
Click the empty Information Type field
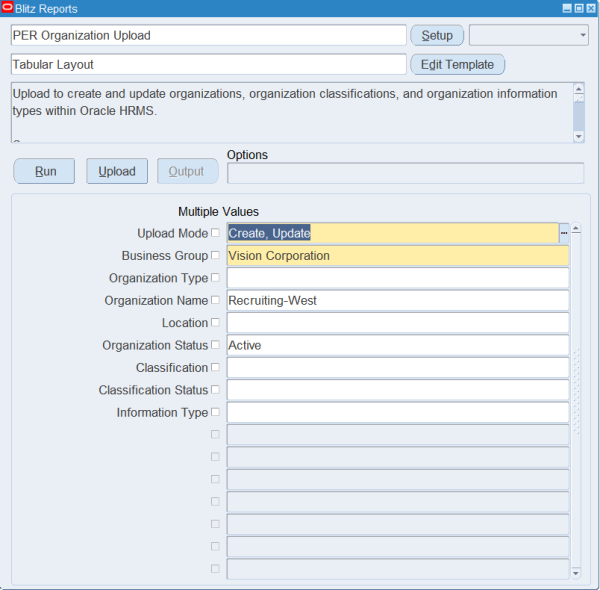click(398, 412)
